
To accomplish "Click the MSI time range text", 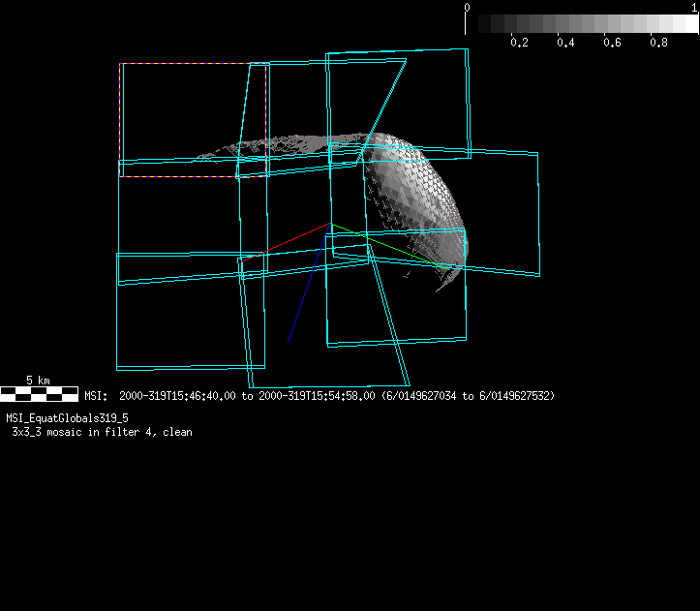I will point(320,396).
